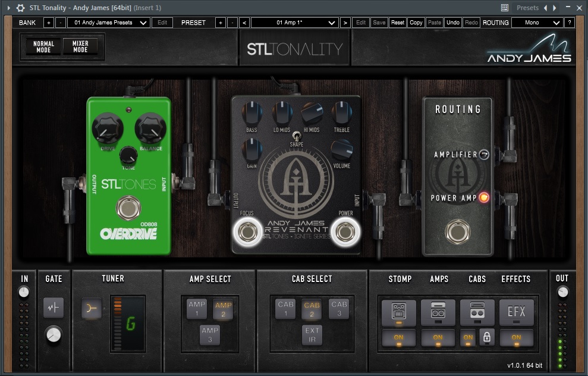588x376 pixels.
Task: Go to next preset arrow
Action: click(345, 23)
